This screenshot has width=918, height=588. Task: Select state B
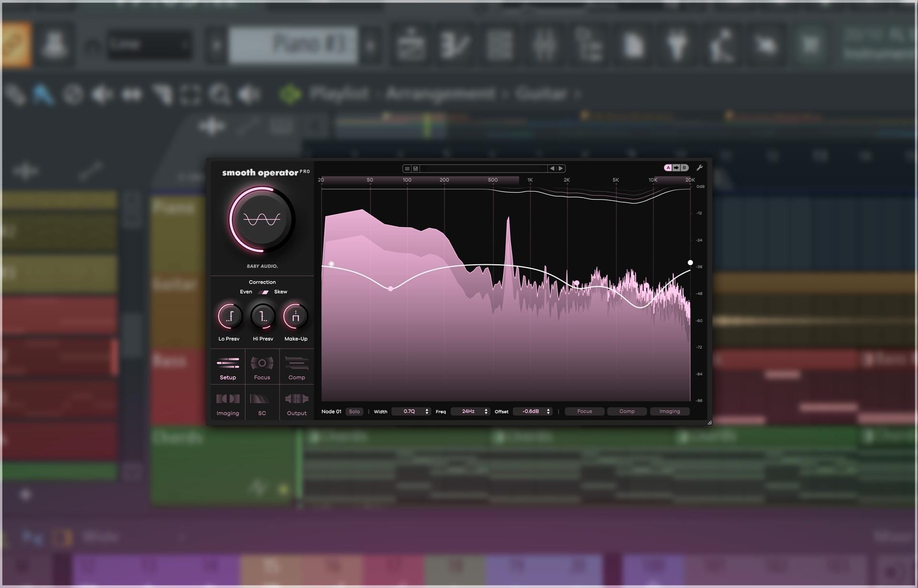point(684,168)
